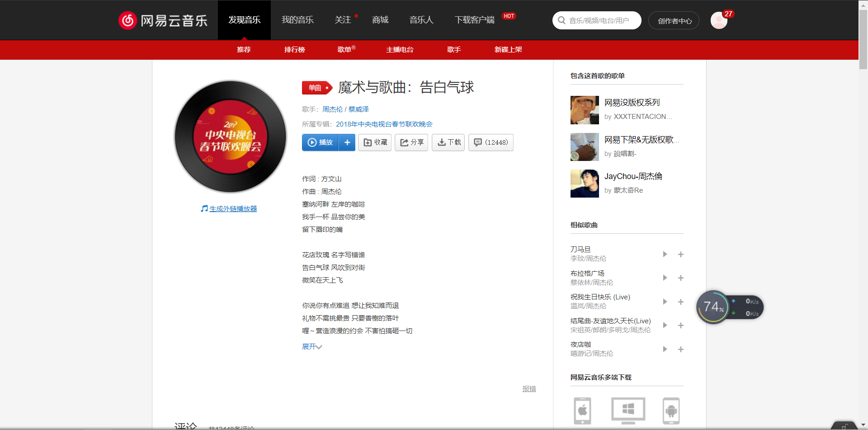Click the 分享 share button
Image resolution: width=868 pixels, height=430 pixels.
pos(411,142)
